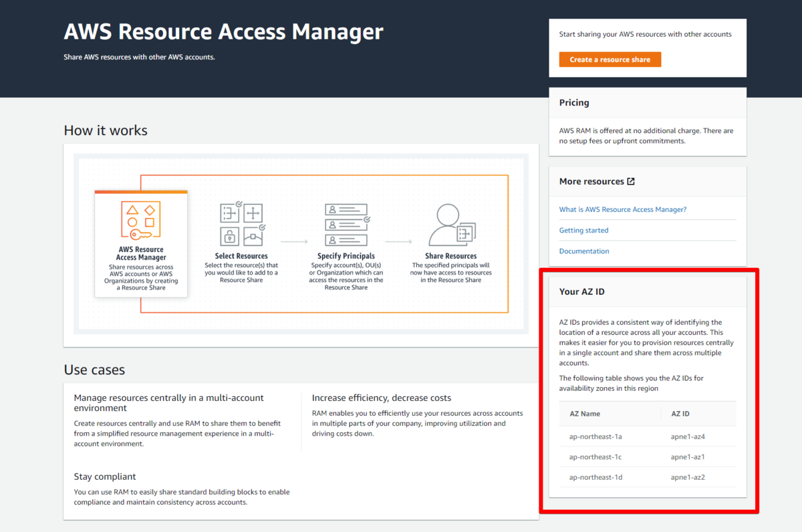This screenshot has width=802, height=532.
Task: Click the Share Resources diagram icon
Action: click(451, 225)
